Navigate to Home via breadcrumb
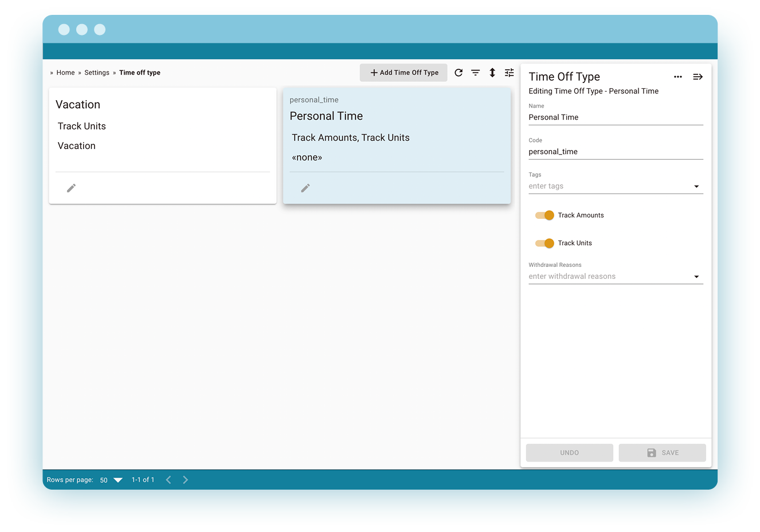The height and width of the screenshot is (532, 760). click(x=65, y=72)
